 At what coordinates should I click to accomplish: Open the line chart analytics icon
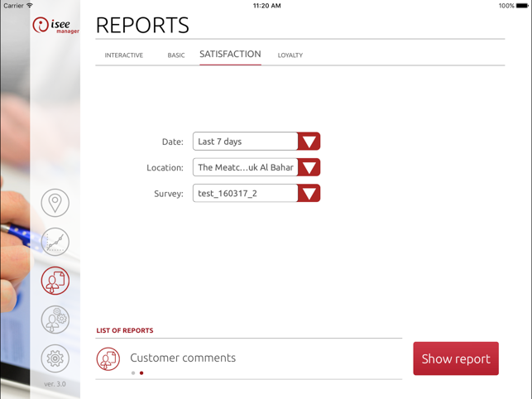(55, 242)
